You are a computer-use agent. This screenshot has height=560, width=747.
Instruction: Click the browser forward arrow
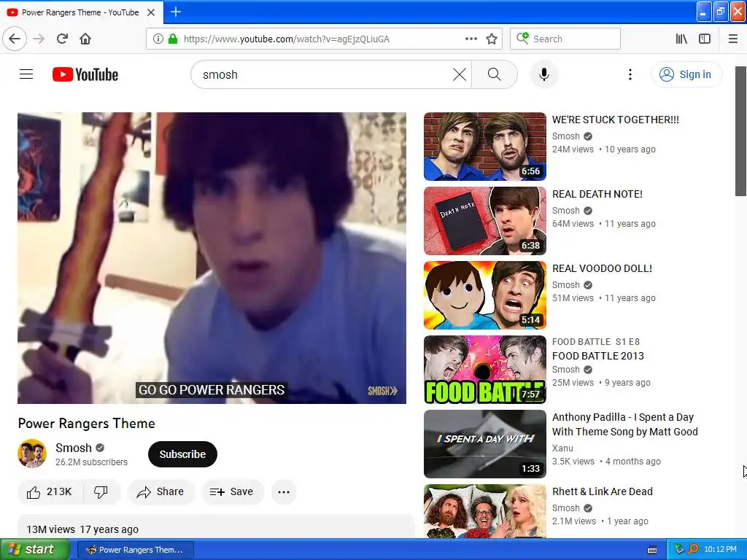[39, 39]
